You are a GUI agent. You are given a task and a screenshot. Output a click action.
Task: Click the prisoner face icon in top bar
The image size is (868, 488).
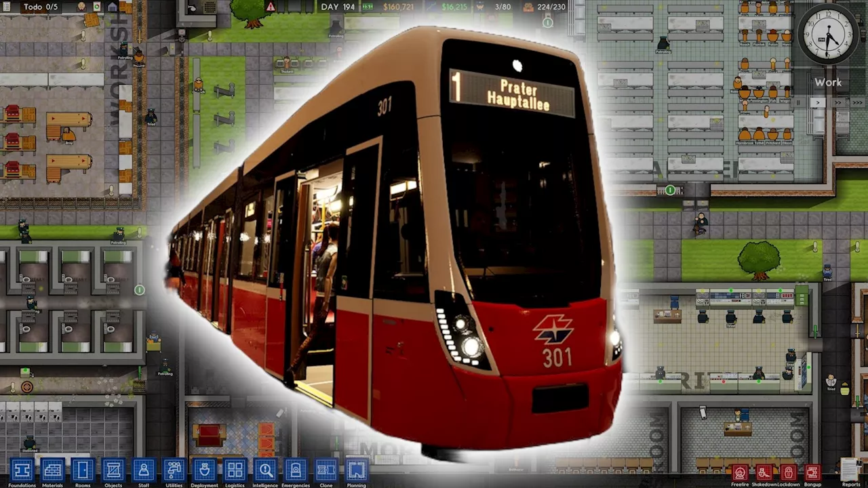coord(81,7)
